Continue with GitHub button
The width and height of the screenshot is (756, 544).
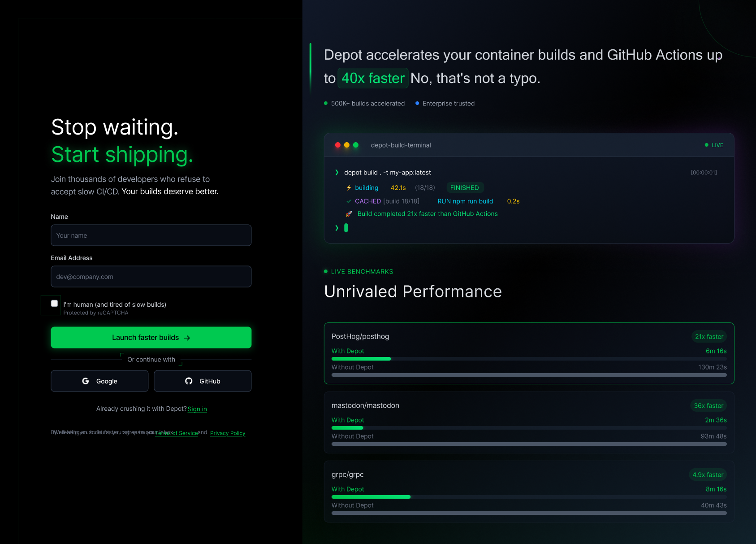click(203, 381)
